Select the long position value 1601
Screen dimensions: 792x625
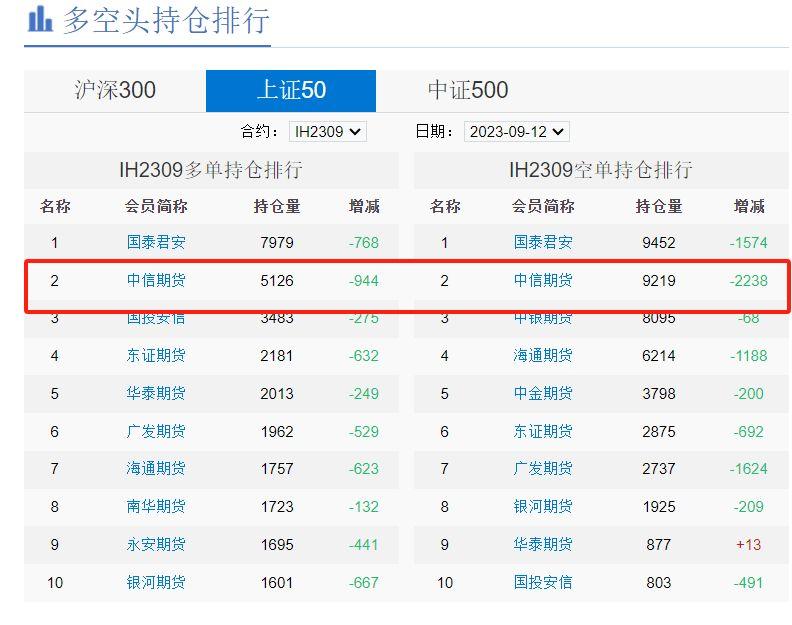click(x=277, y=583)
